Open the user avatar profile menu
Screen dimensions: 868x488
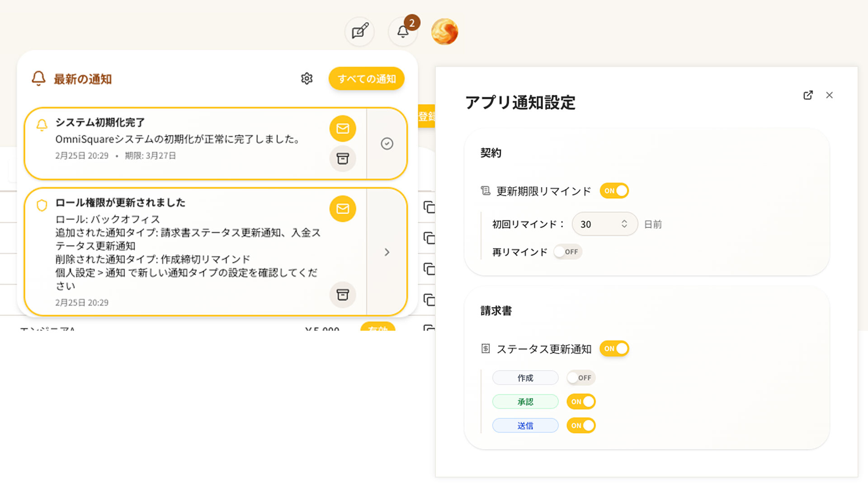444,32
